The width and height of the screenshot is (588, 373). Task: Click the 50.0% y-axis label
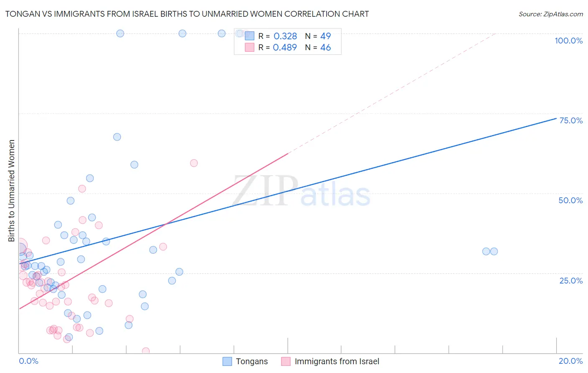coord(570,200)
